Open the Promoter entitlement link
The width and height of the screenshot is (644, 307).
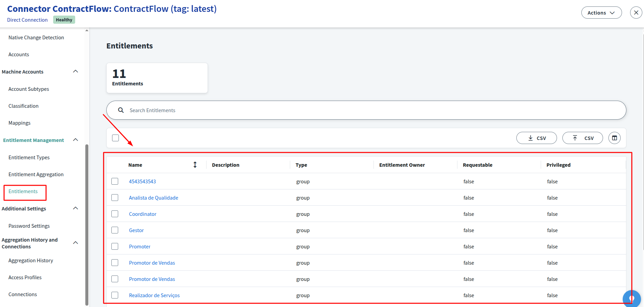[x=139, y=247]
